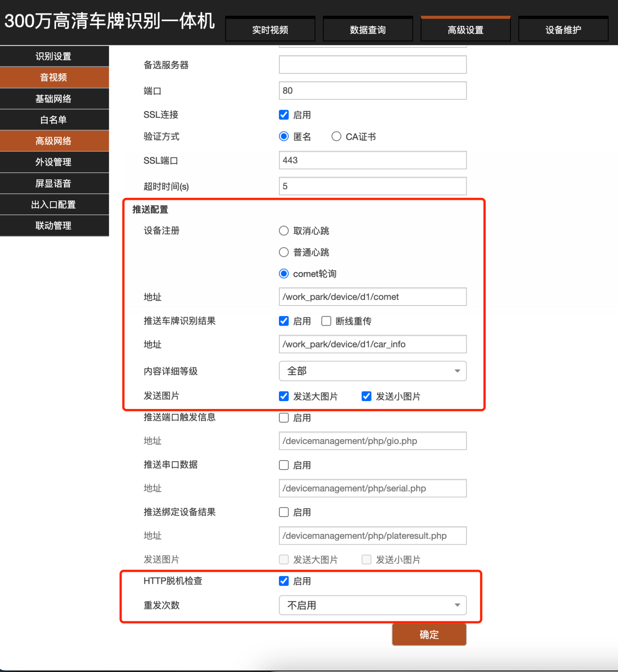Go to 白名单 sidebar item

[54, 120]
